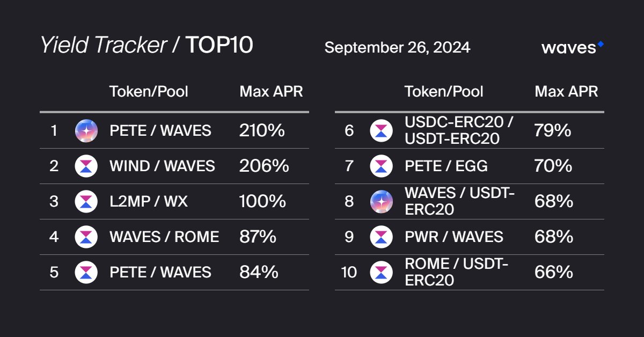Click the waves logo

pyautogui.click(x=573, y=47)
